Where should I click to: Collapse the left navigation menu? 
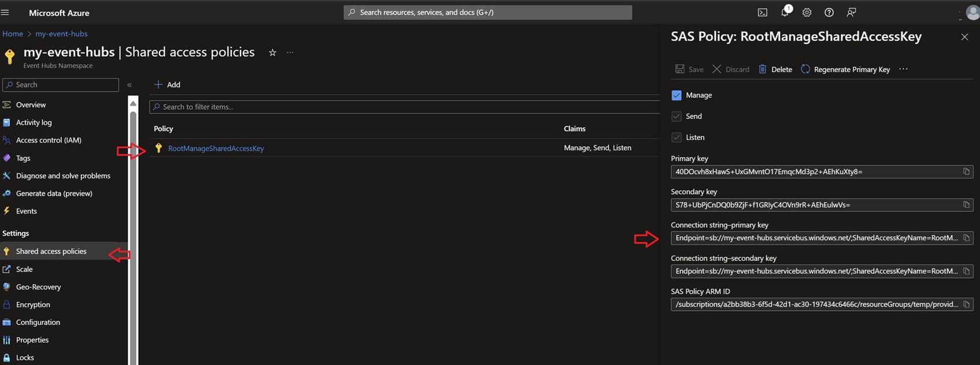click(130, 85)
